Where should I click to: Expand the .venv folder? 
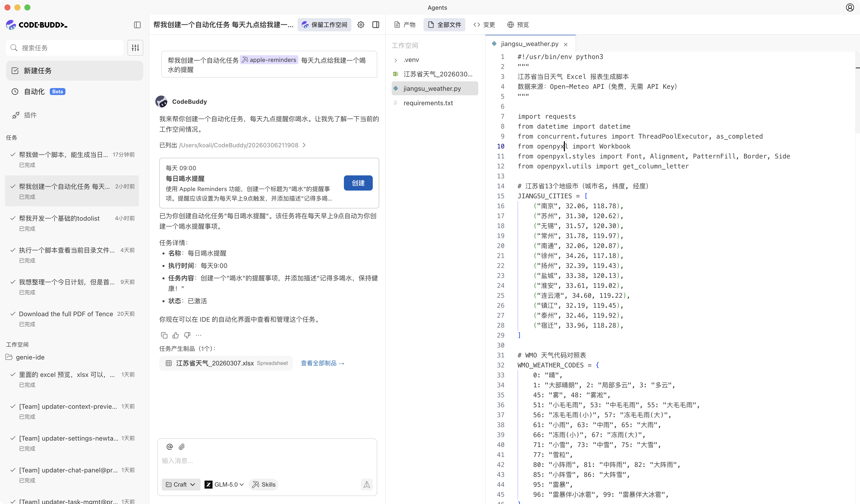coord(395,60)
